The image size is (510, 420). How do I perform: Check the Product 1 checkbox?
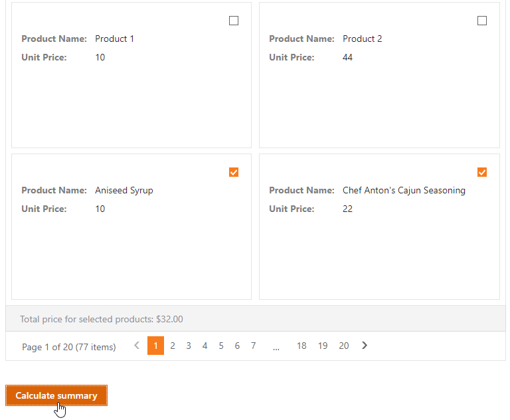click(234, 21)
